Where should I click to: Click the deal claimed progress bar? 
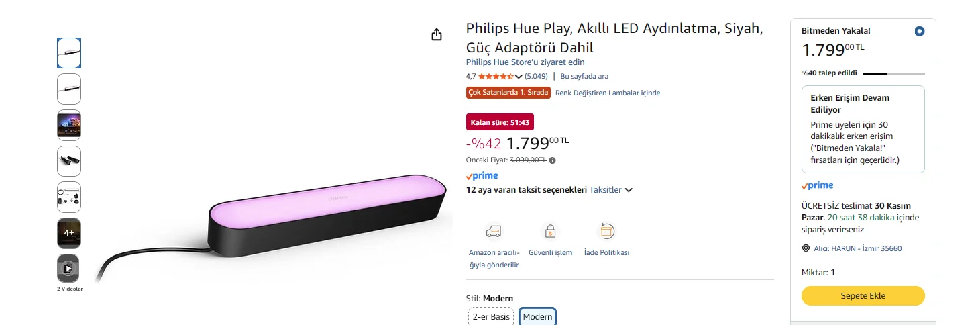pyautogui.click(x=893, y=73)
